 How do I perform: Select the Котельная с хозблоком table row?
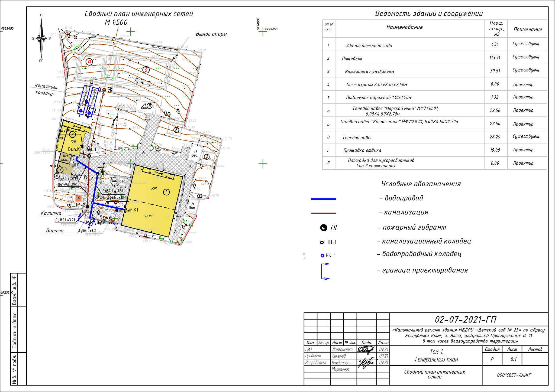click(435, 71)
